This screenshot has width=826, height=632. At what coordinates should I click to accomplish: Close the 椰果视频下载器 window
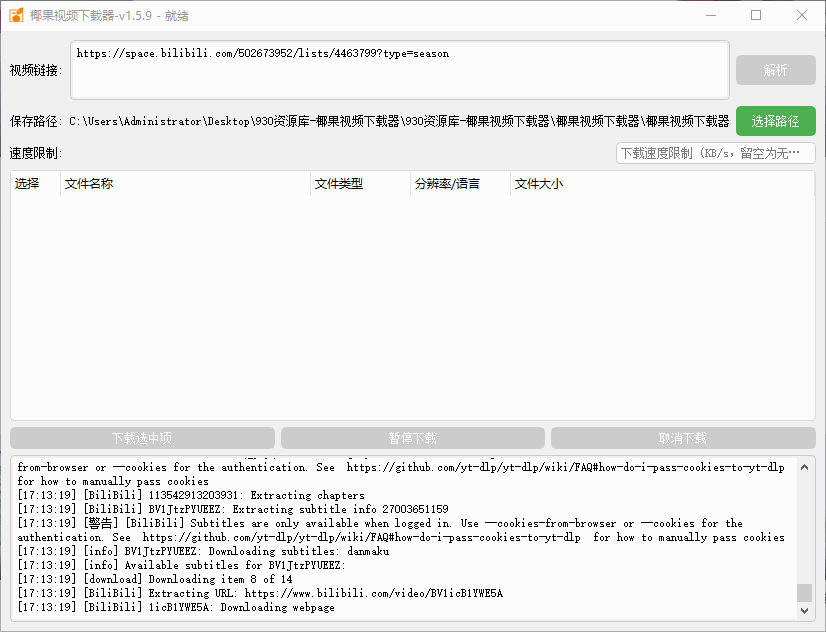(x=802, y=15)
